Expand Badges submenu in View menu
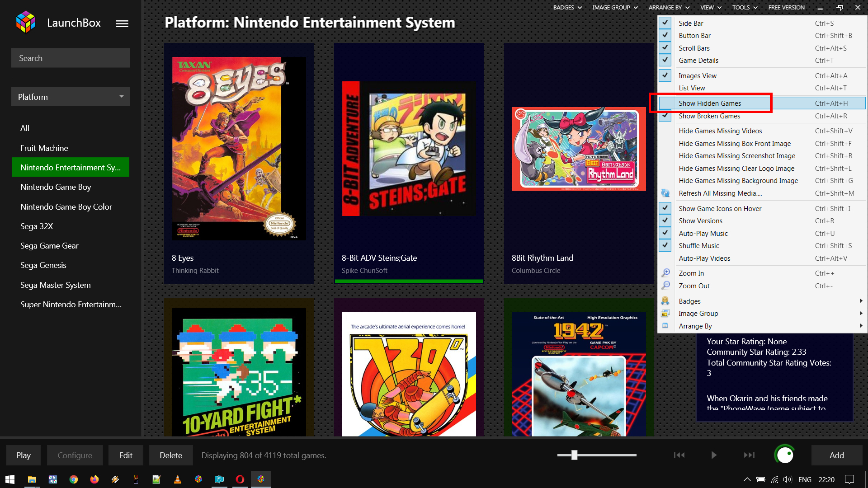The width and height of the screenshot is (868, 488). (x=762, y=301)
